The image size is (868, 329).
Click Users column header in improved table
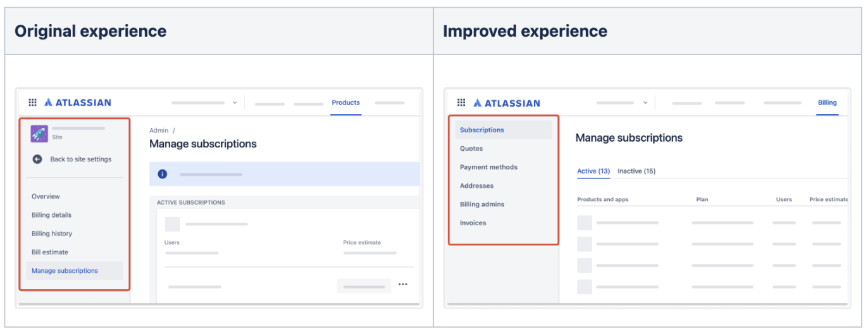coord(784,199)
